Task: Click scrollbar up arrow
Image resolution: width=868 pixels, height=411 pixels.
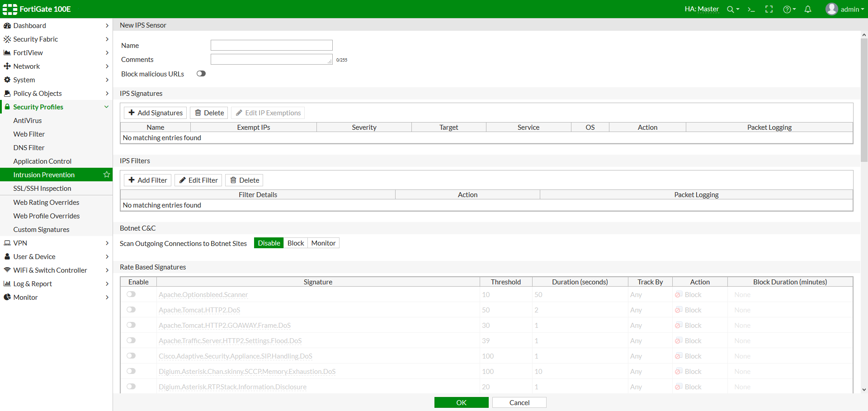Action: 864,35
